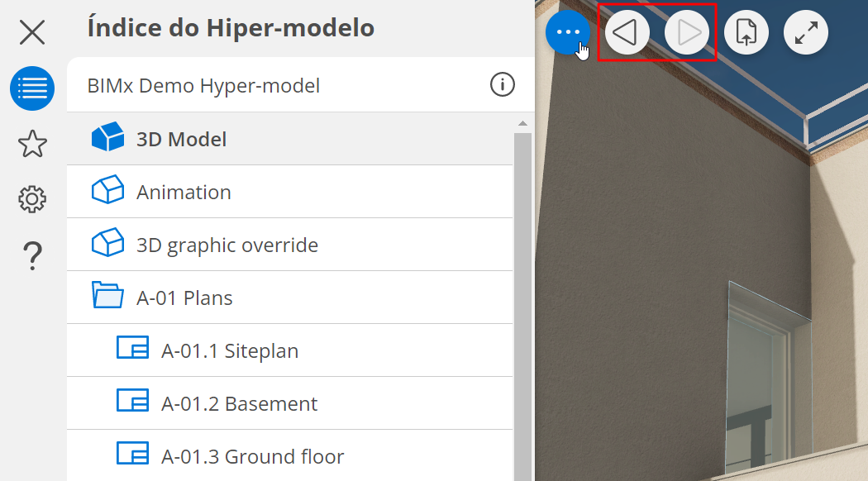Open the A-01.2 Basement layout

[239, 404]
